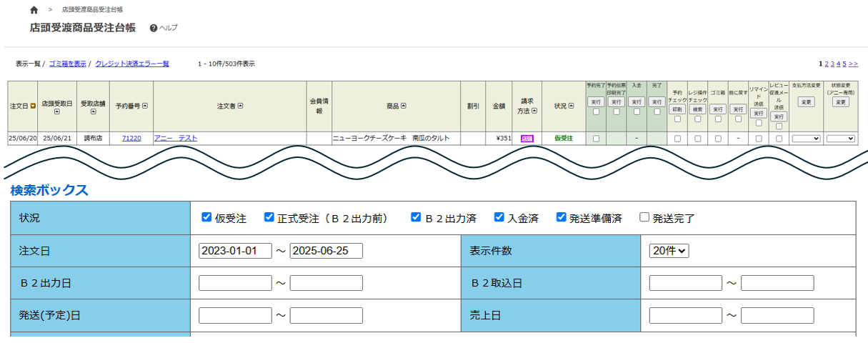Click the sort icon under 店頭受取日
This screenshot has height=343, width=868.
click(x=57, y=111)
